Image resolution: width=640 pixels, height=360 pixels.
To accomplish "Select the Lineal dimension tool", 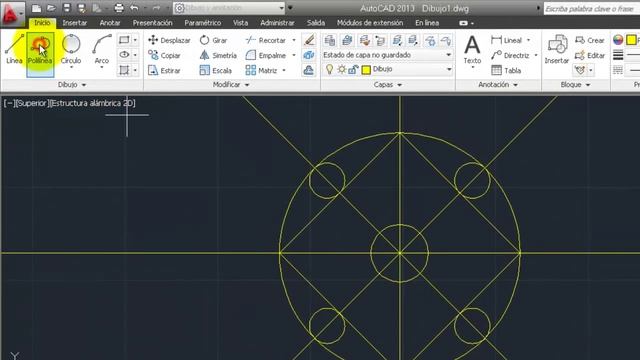I will click(507, 40).
